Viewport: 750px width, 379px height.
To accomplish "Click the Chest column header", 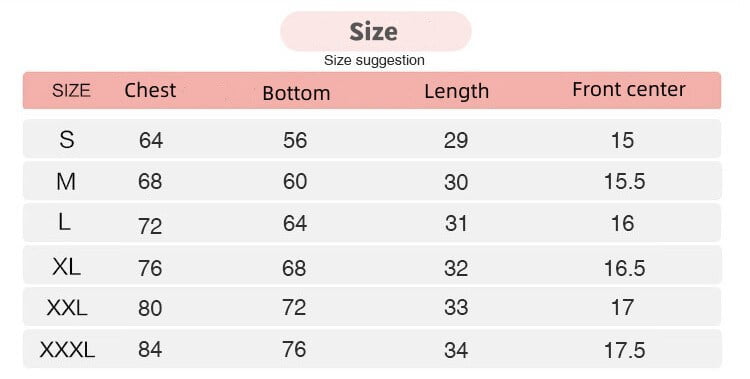I will coord(150,90).
